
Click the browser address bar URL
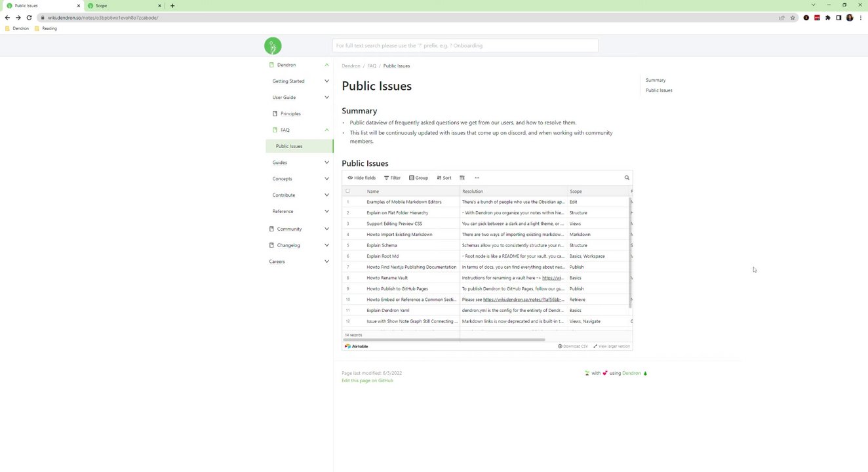pos(103,18)
